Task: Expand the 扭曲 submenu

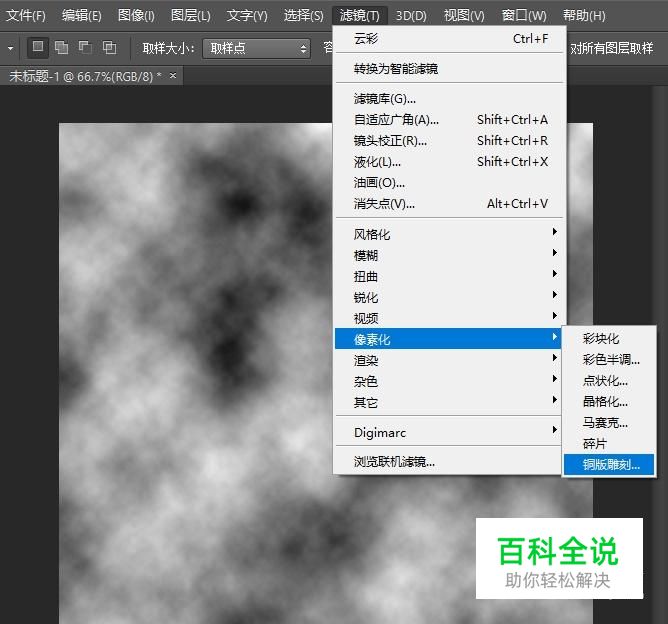Action: tap(449, 276)
